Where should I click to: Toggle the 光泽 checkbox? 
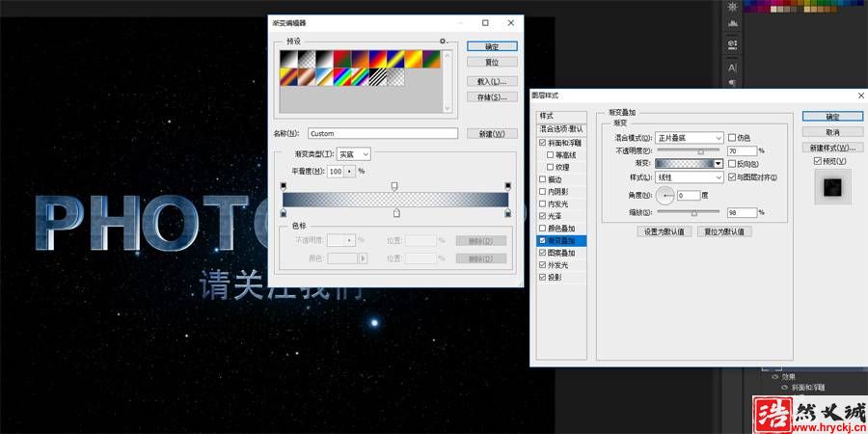pos(541,216)
